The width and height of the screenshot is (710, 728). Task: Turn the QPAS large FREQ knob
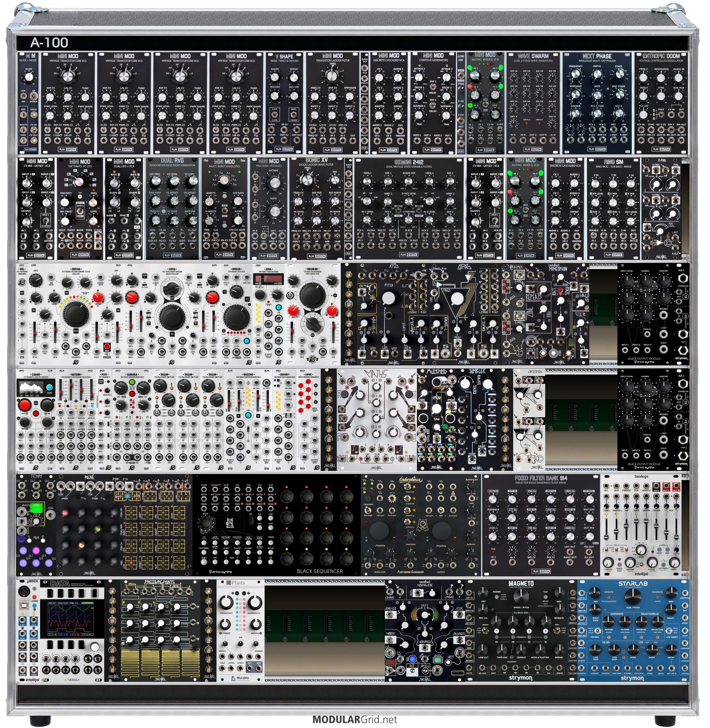pos(457,298)
